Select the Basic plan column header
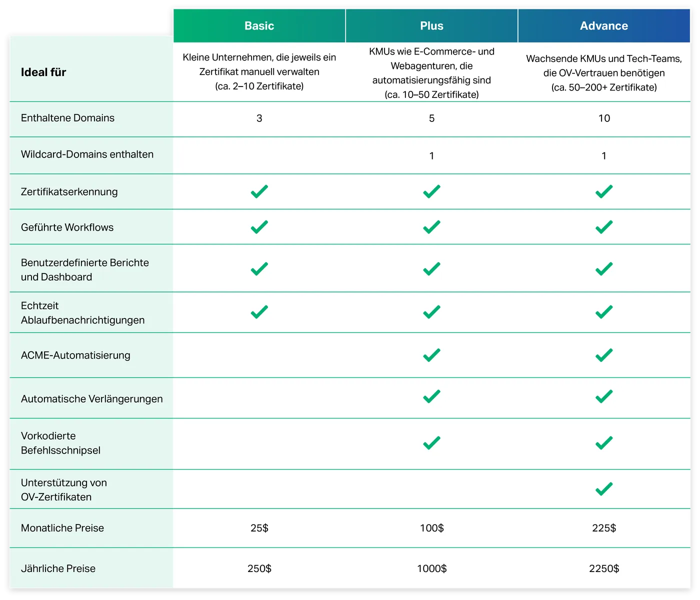 259,26
